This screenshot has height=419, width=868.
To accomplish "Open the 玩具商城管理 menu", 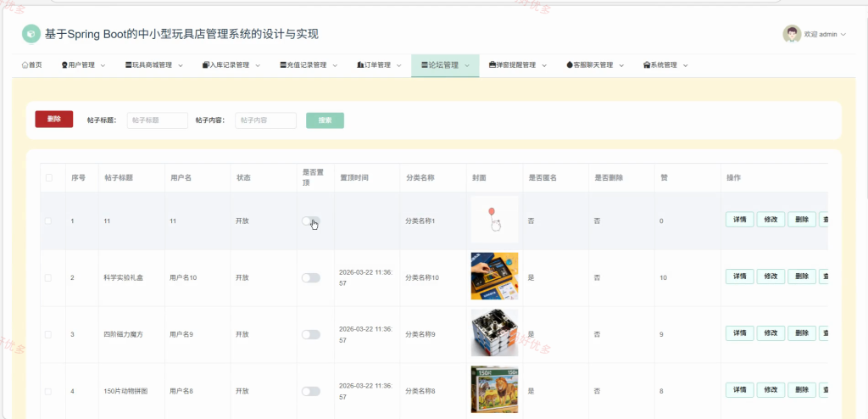I will [154, 65].
